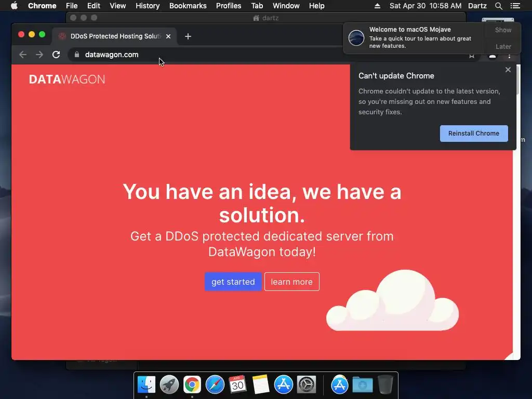The height and width of the screenshot is (399, 532).
Task: Open the App Store icon right of the Dock divider
Action: tap(340, 385)
